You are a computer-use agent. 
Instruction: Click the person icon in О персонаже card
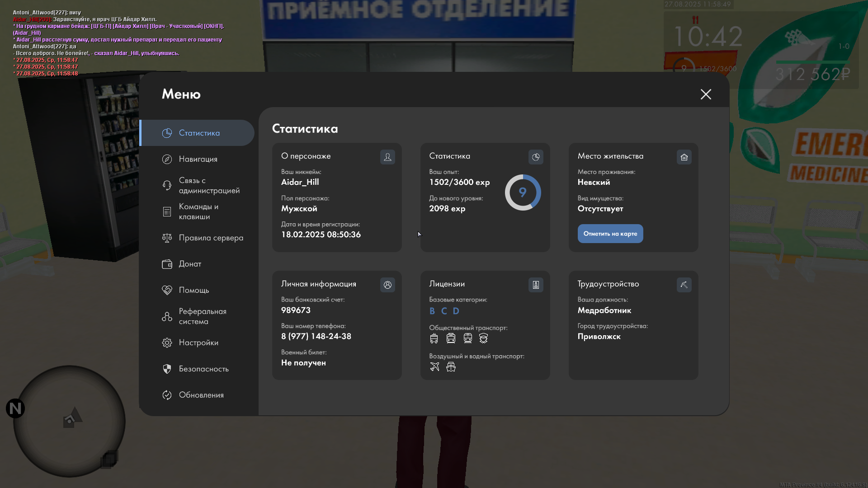click(387, 157)
